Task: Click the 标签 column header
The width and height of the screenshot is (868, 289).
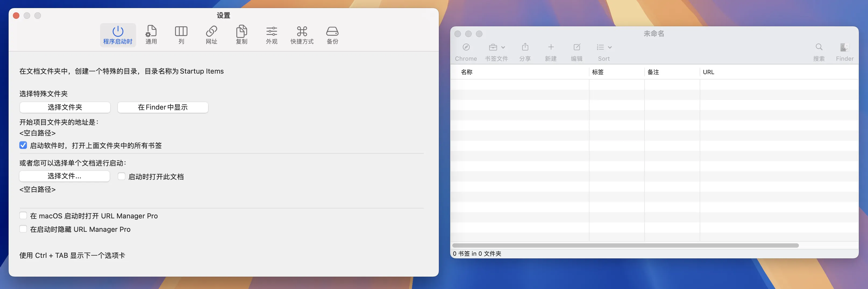Action: (x=617, y=72)
